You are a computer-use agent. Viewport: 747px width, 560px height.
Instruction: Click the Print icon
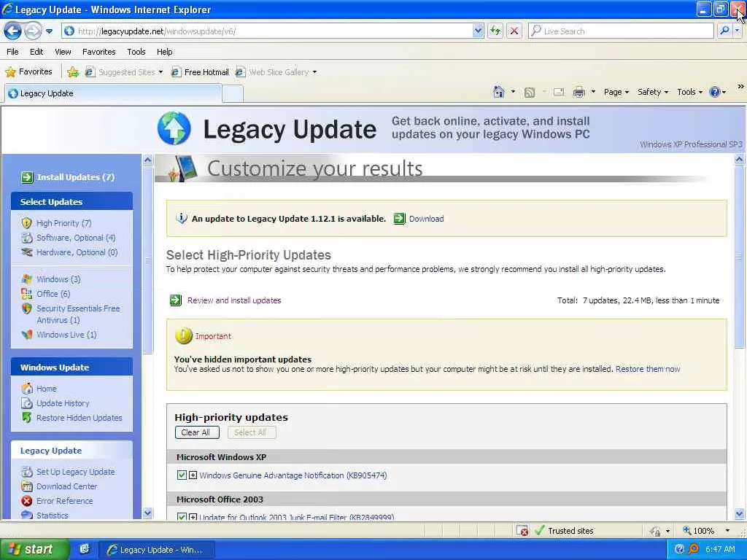(578, 92)
